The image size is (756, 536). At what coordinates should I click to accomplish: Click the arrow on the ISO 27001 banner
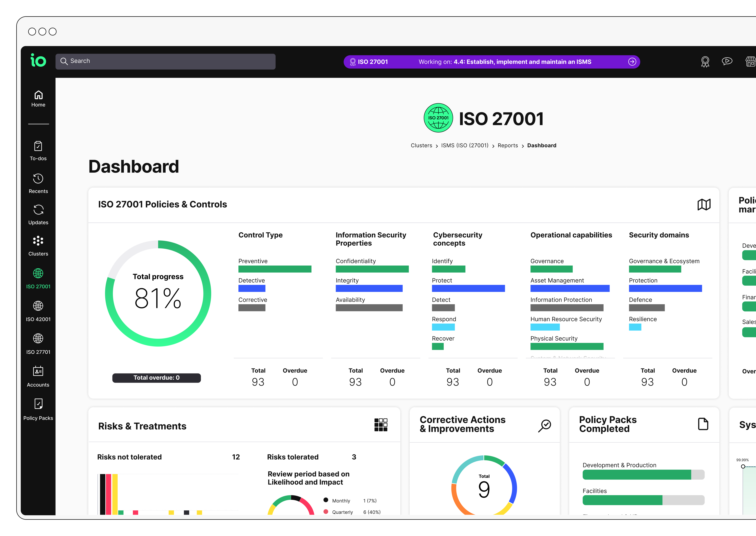tap(632, 62)
